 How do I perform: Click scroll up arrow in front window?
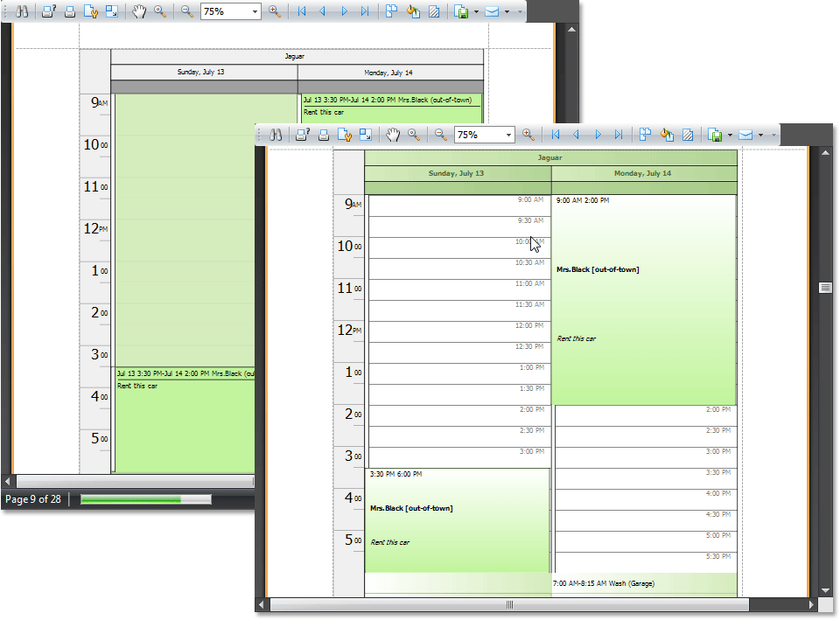[825, 153]
